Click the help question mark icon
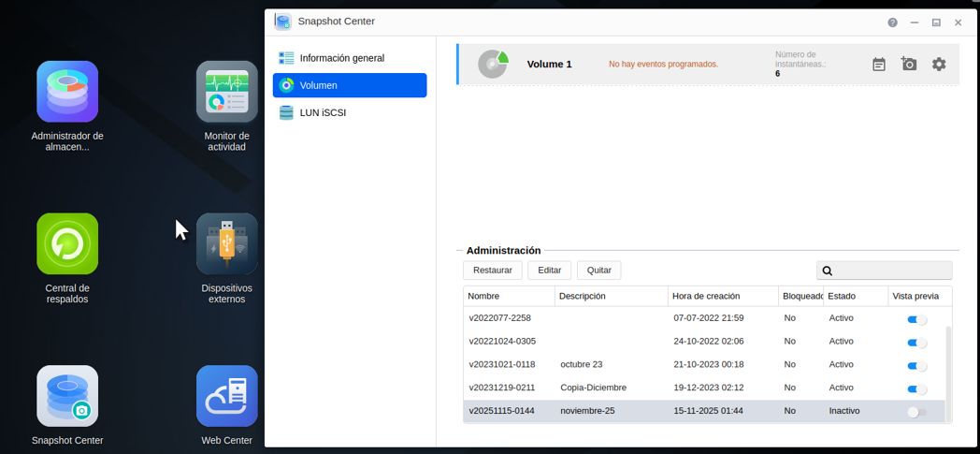Image resolution: width=980 pixels, height=454 pixels. point(892,22)
